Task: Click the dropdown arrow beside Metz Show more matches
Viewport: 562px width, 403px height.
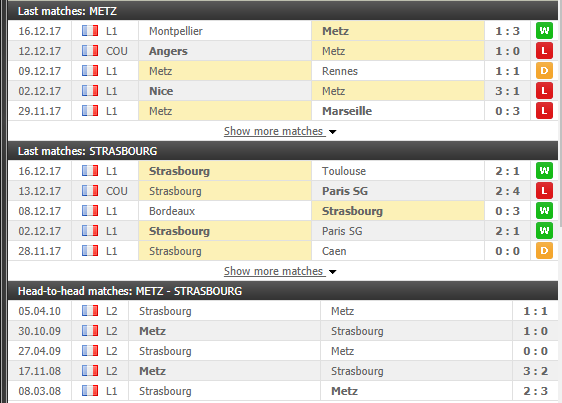Action: pos(333,132)
